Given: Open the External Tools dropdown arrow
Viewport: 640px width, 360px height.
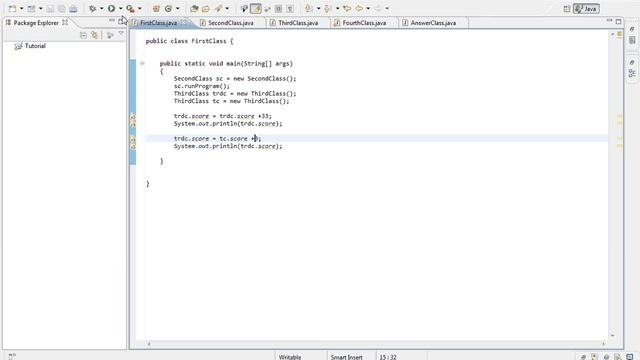Looking at the screenshot, I should point(140,8).
